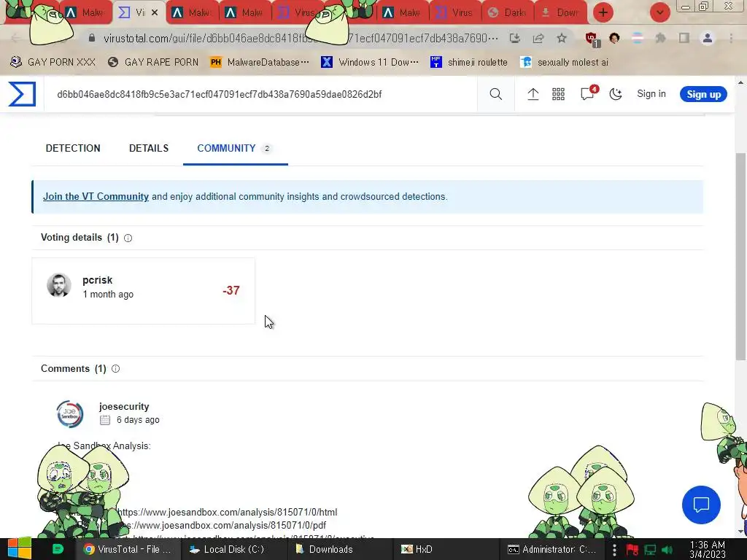
Task: Open the MalwareDatabase bookmark
Action: point(259,62)
